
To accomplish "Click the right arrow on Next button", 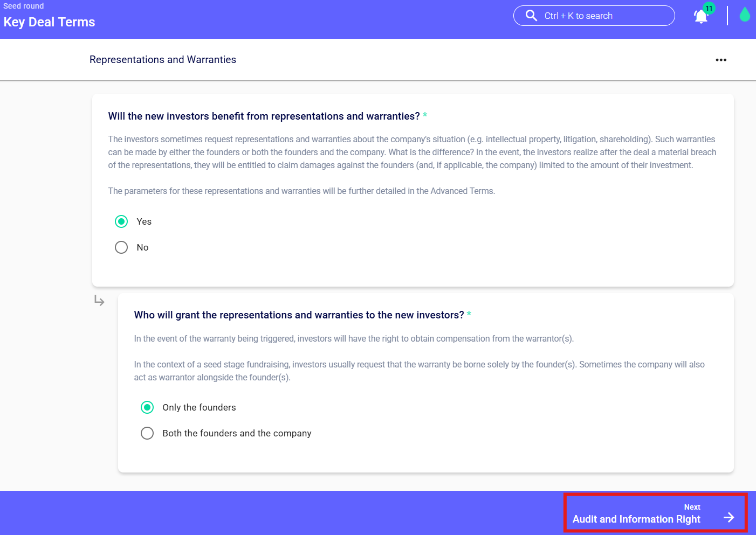I will pos(728,517).
